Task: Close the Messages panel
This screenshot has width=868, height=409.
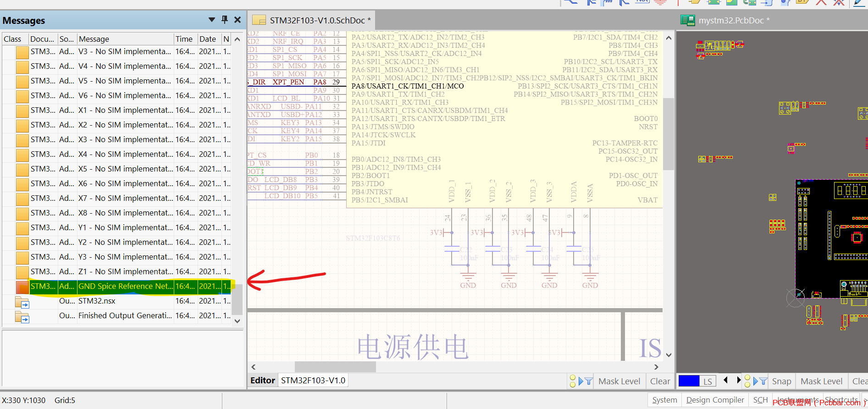Action: click(238, 20)
